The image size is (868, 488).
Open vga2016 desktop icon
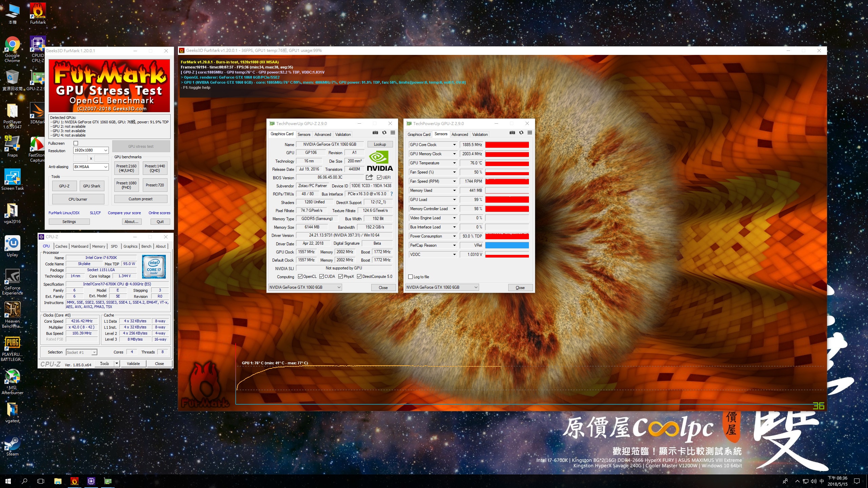(12, 213)
